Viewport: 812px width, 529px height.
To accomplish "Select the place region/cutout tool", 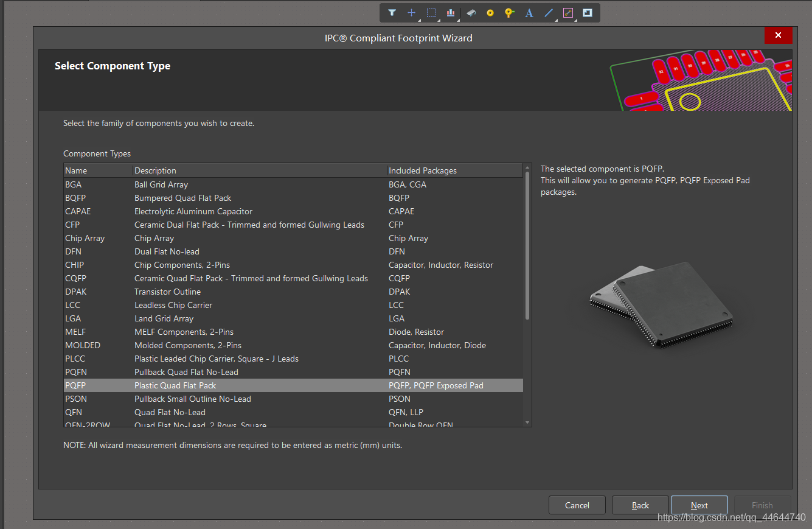I will click(588, 13).
